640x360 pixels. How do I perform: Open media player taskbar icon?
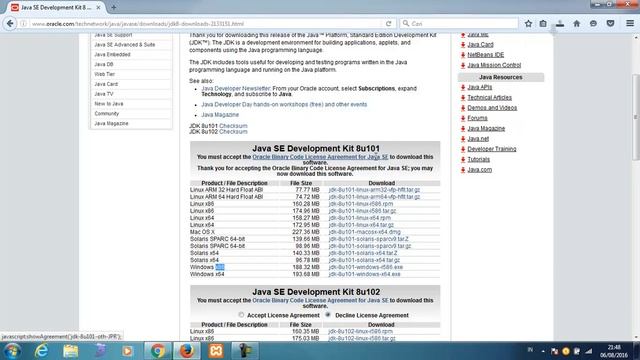coord(127,351)
